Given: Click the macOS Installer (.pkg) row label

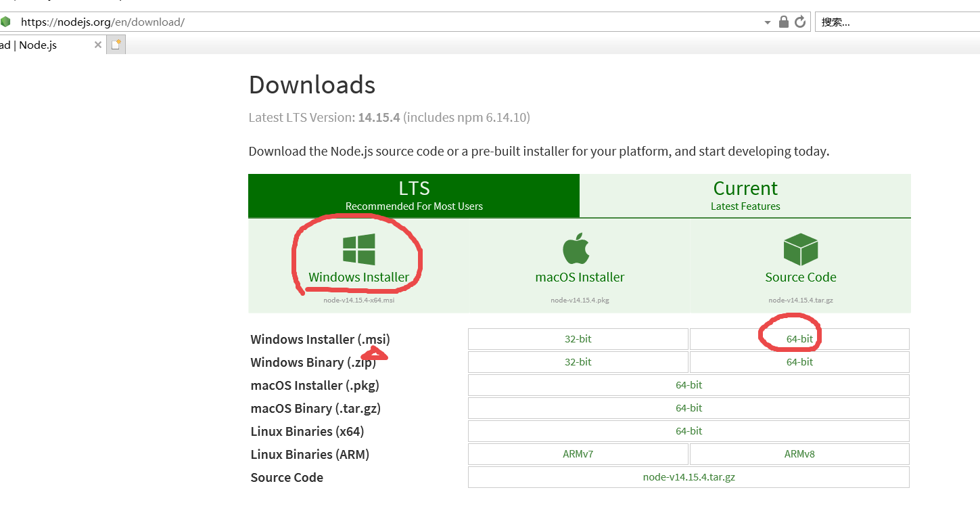Looking at the screenshot, I should click(314, 385).
